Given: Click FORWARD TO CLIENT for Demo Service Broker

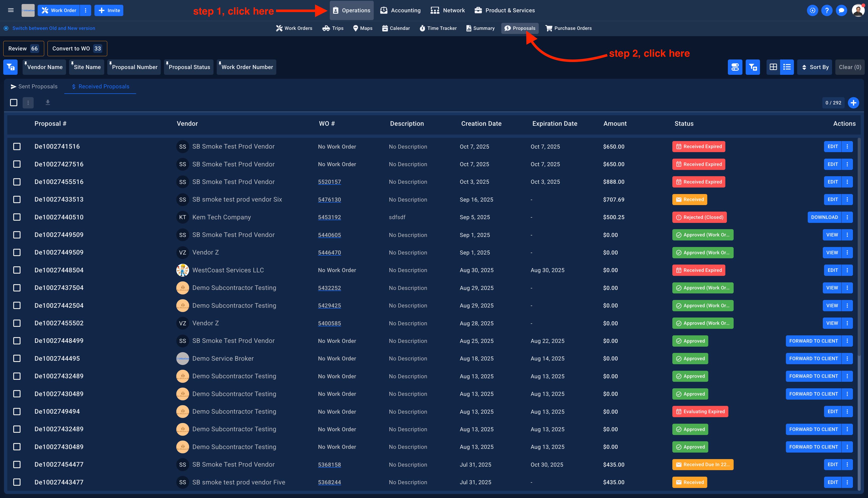Looking at the screenshot, I should 813,358.
